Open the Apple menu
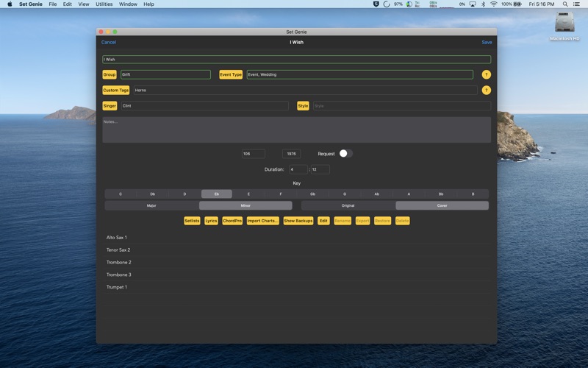 click(x=10, y=4)
